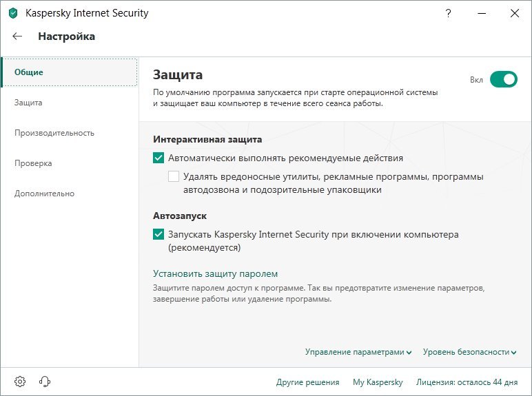Open settings with the gear icon

click(x=20, y=382)
